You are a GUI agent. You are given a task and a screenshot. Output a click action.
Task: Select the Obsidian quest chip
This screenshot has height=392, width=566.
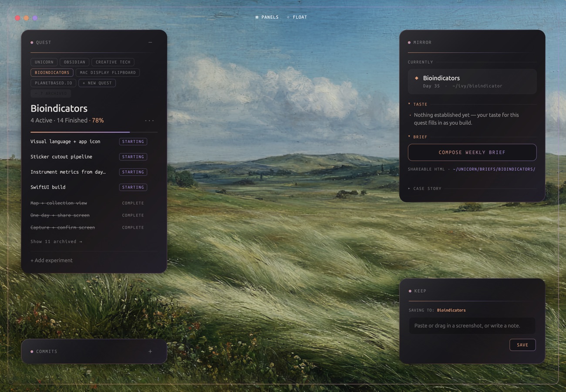tap(74, 62)
